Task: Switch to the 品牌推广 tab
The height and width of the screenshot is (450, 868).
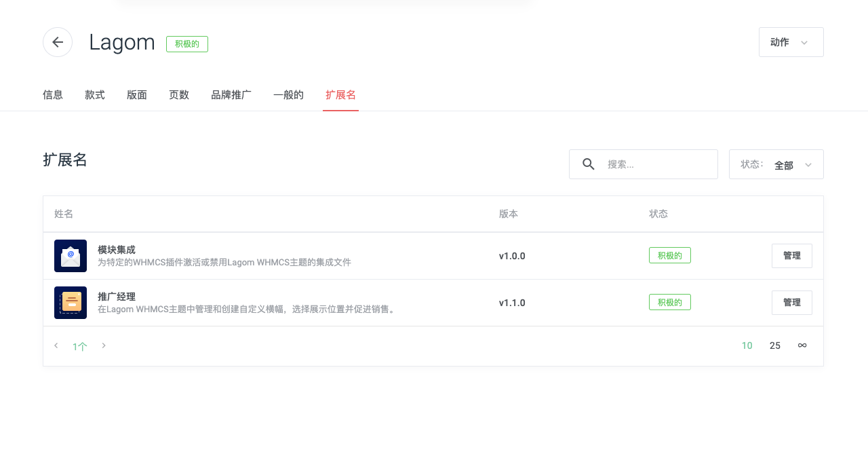Action: click(x=231, y=95)
